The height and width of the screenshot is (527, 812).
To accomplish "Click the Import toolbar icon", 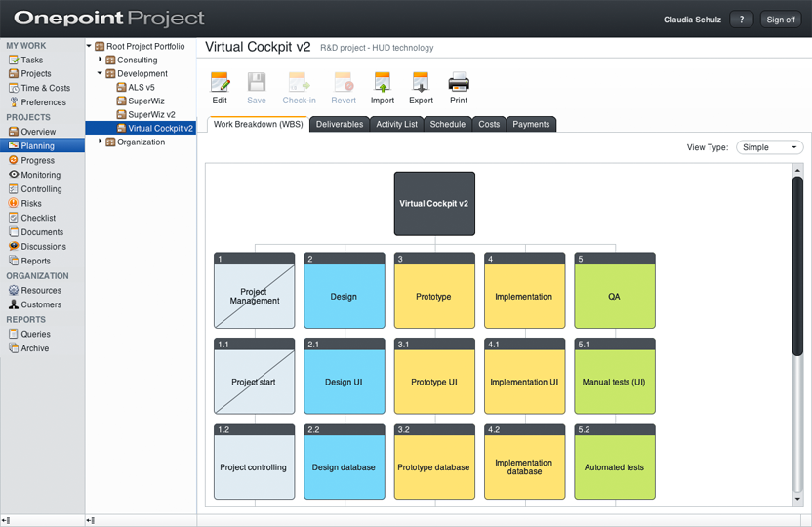I will click(x=383, y=82).
